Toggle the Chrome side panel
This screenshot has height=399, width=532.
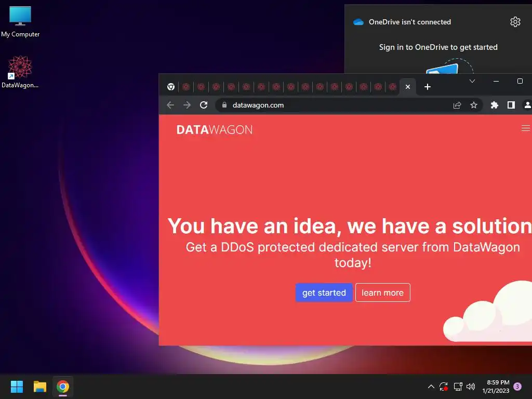coord(511,105)
